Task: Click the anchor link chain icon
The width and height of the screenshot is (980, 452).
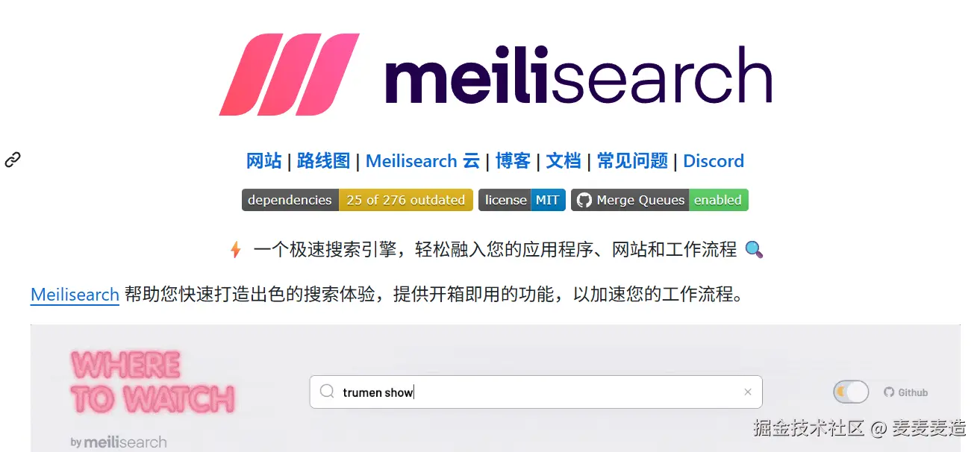Action: point(13,160)
